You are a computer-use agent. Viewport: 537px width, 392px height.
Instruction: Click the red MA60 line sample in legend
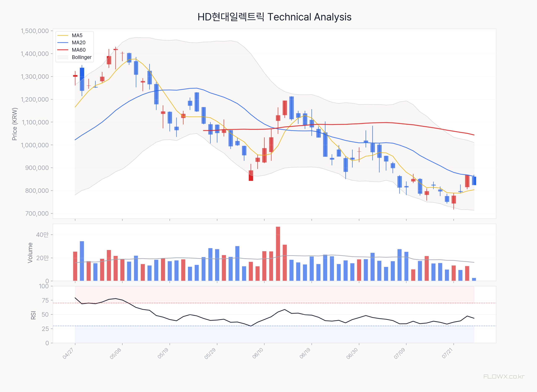63,50
